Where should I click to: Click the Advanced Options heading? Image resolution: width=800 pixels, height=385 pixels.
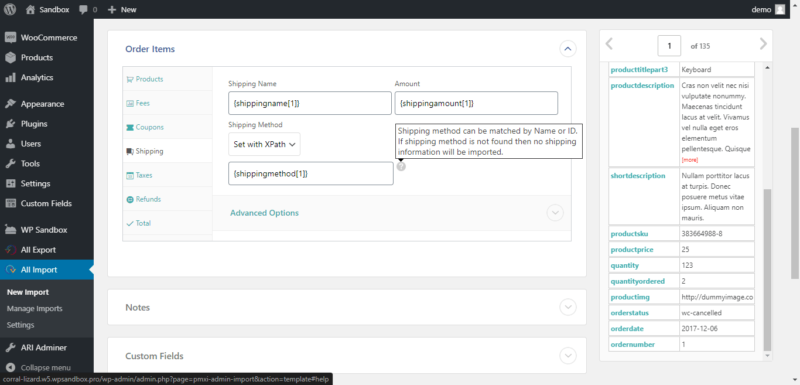point(264,213)
